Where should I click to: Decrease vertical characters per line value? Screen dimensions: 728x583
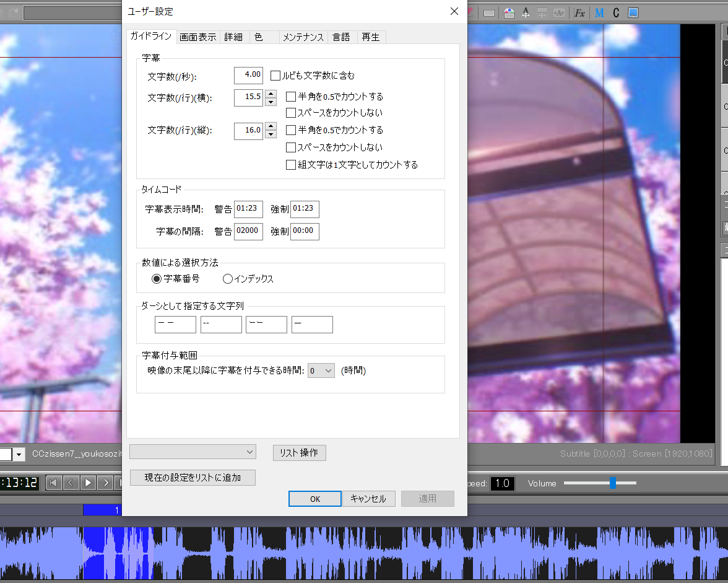(x=271, y=134)
